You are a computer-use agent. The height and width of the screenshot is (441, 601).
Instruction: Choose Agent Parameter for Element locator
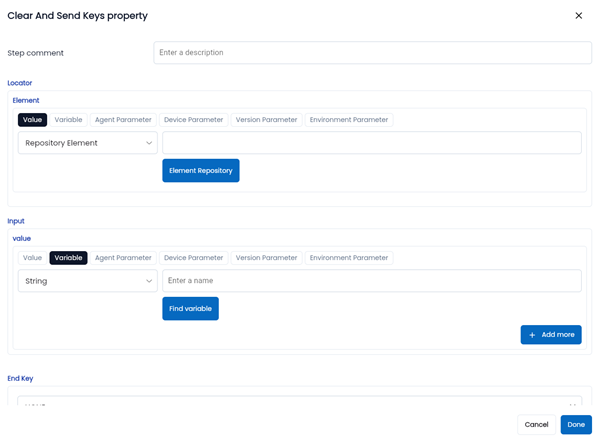coord(123,120)
